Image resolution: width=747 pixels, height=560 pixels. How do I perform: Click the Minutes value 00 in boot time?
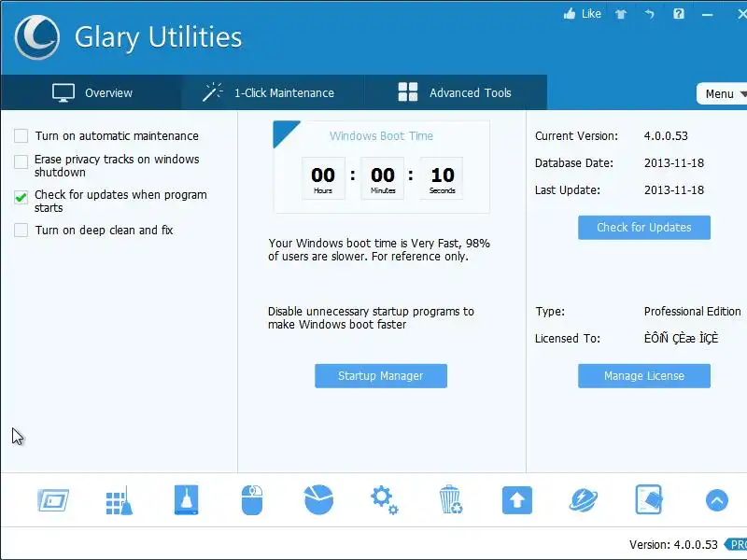pos(383,175)
